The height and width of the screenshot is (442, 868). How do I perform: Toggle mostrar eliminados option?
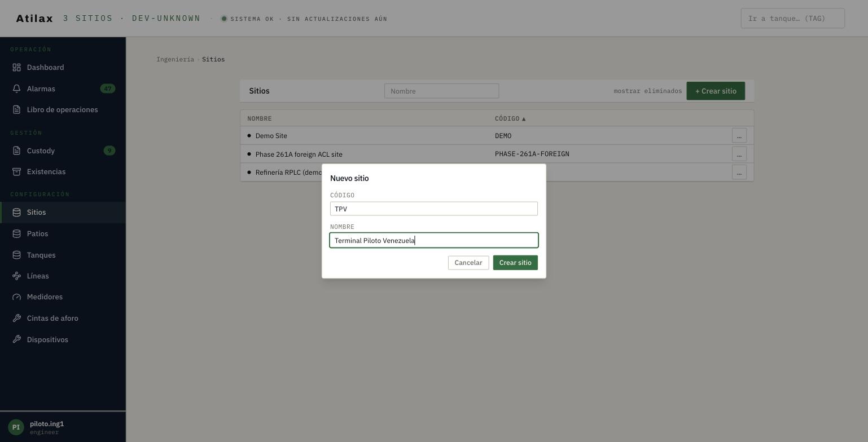point(648,91)
